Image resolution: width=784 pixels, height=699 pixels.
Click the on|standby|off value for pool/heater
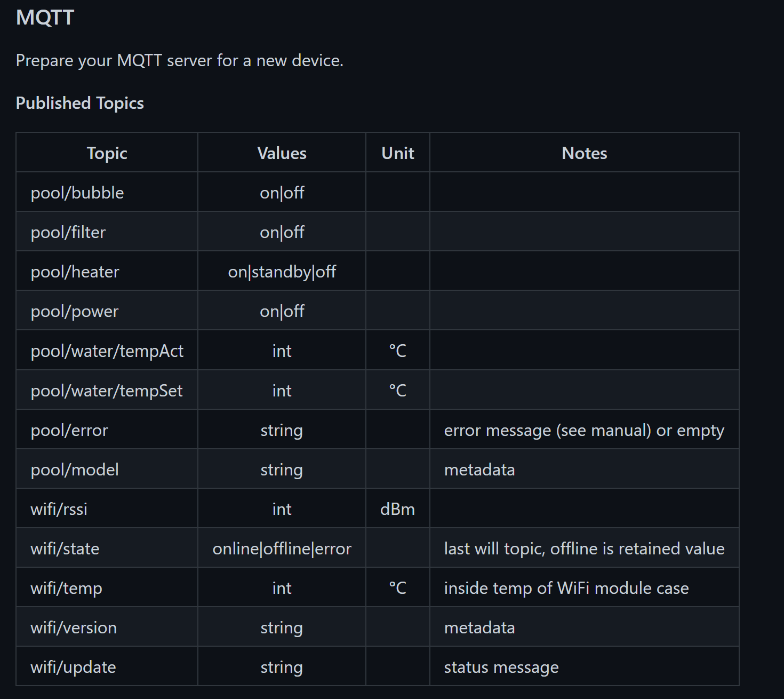[x=282, y=272]
